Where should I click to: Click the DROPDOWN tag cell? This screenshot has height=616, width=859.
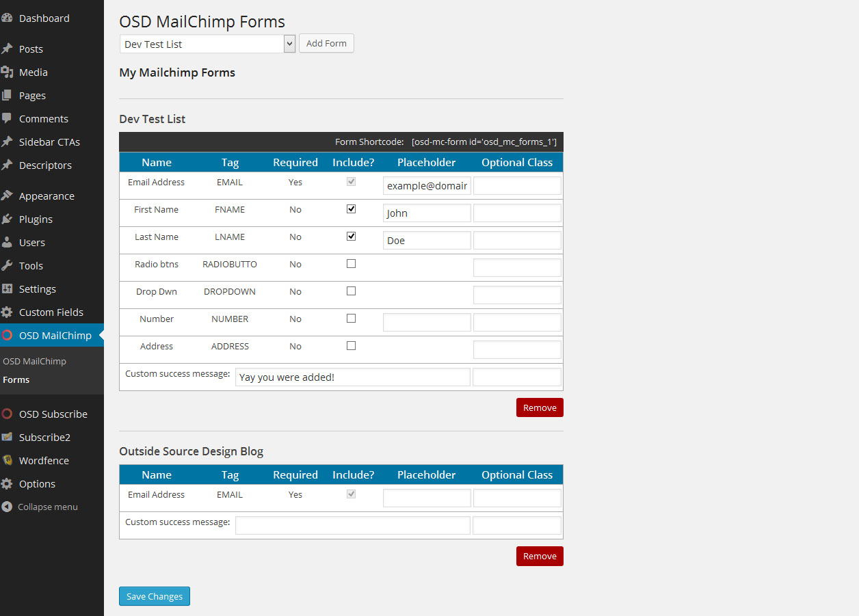point(230,291)
